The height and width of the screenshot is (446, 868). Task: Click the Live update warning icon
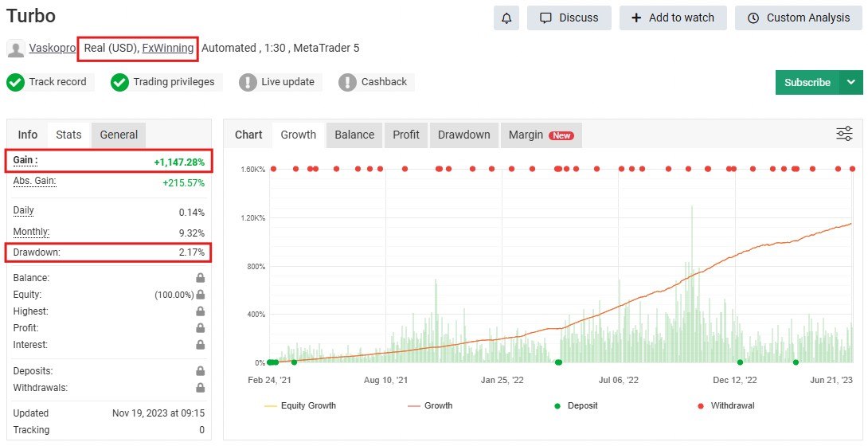tap(248, 82)
